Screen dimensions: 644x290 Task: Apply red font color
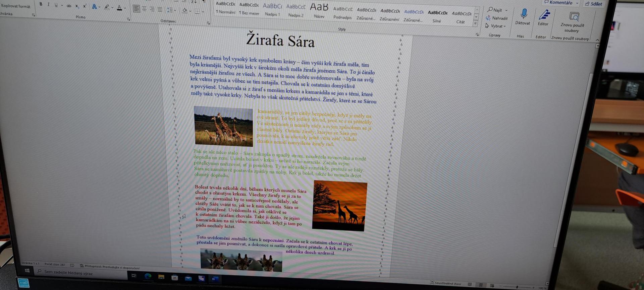pos(119,8)
